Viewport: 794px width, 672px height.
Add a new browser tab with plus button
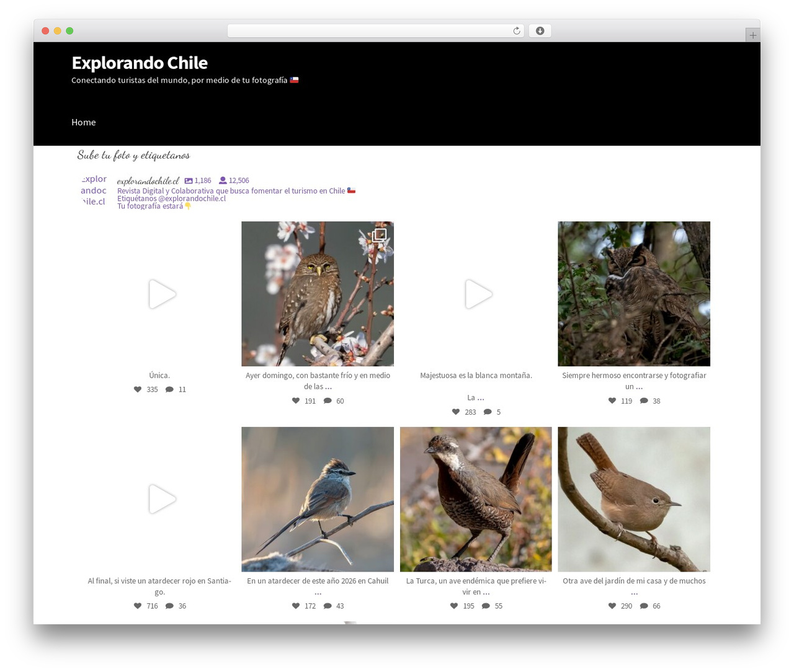(752, 35)
